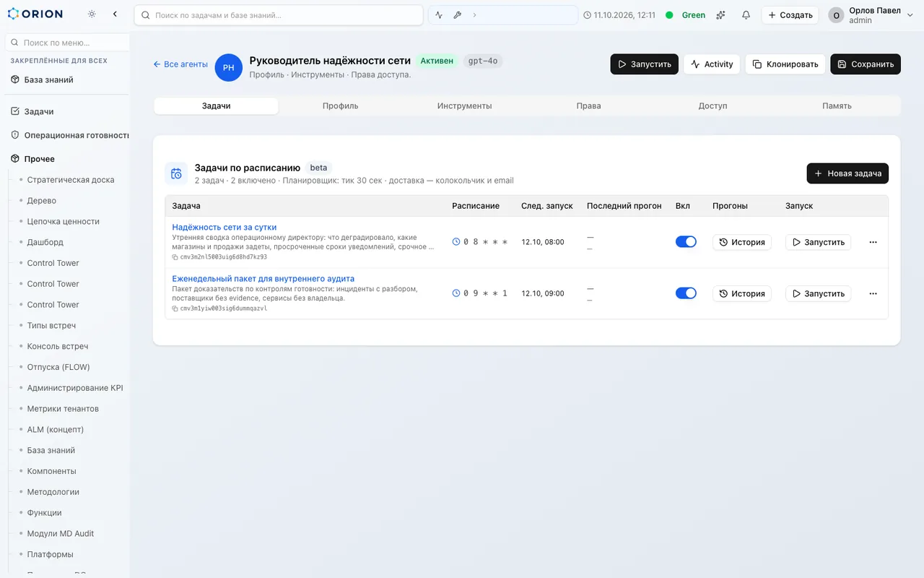Image resolution: width=924 pixels, height=578 pixels.
Task: Click the РН agent avatar
Action: point(228,67)
